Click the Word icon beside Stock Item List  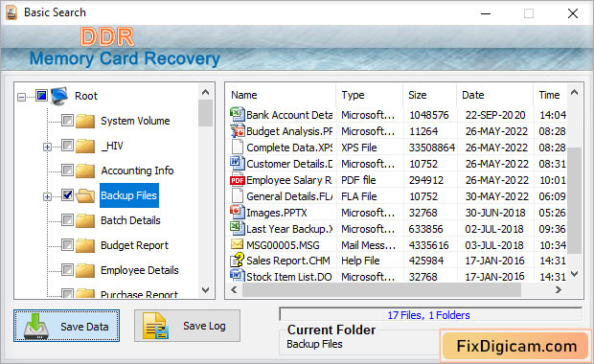coord(238,275)
